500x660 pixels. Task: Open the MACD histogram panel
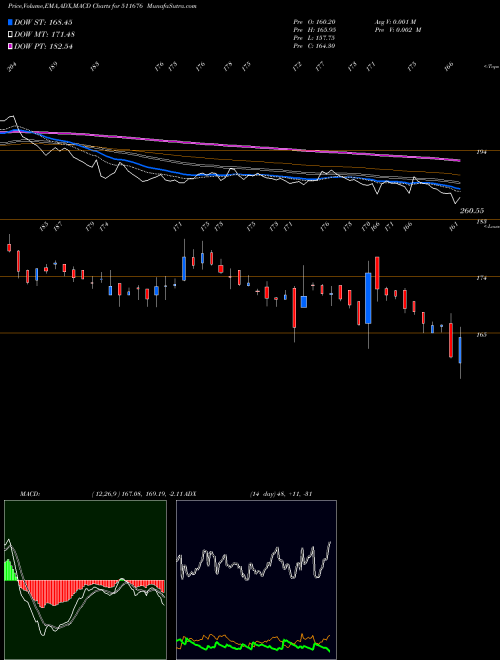85,580
